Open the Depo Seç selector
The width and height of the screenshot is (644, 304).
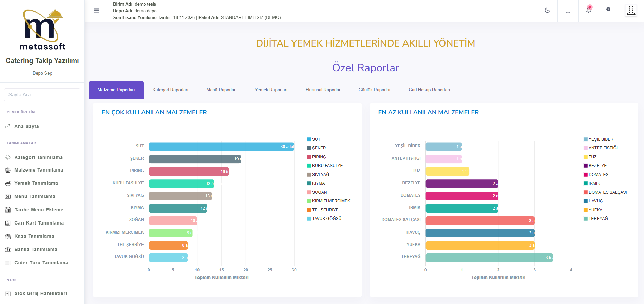42,73
